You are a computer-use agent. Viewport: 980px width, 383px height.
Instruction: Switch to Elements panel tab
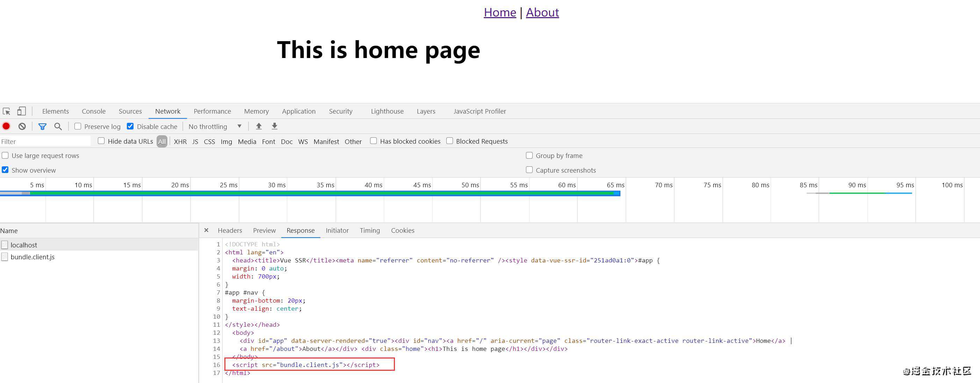click(x=56, y=111)
